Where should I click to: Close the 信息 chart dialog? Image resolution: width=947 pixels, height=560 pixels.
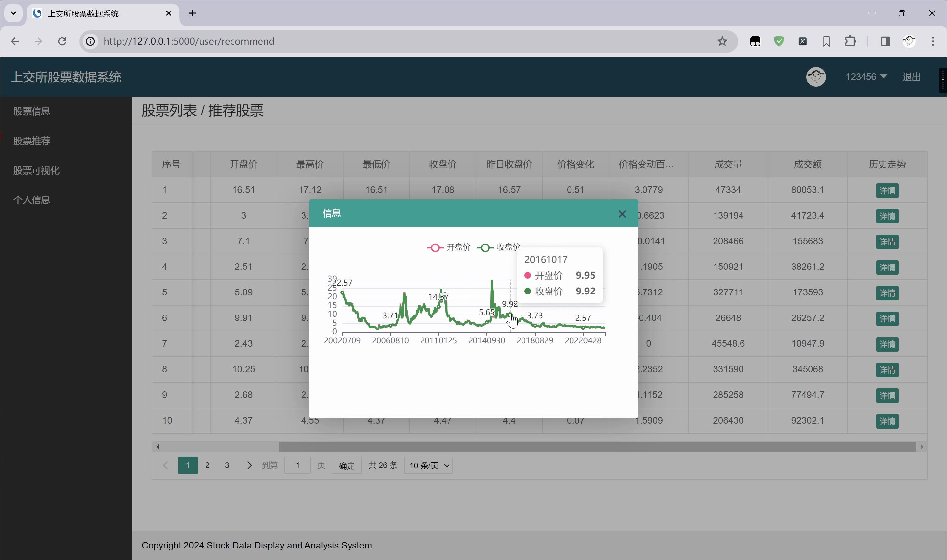622,214
